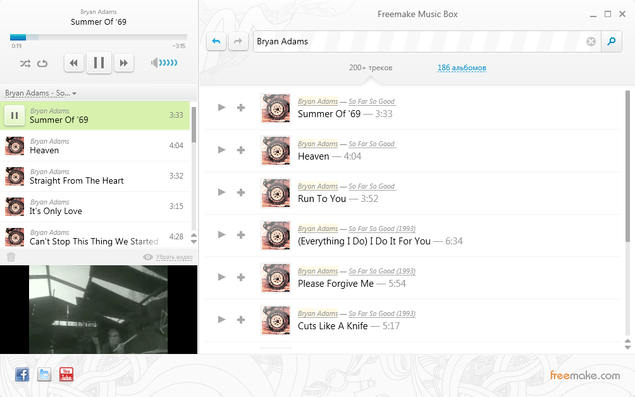635x397 pixels.
Task: Open the Facebook page icon
Action: tap(22, 374)
